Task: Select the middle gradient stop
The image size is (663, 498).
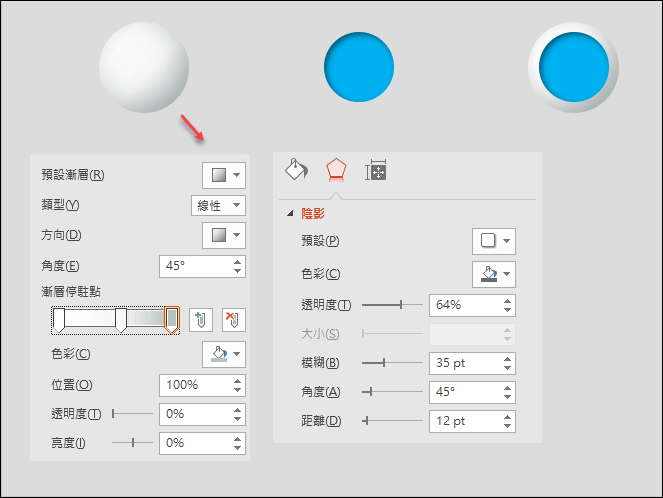Action: click(121, 320)
